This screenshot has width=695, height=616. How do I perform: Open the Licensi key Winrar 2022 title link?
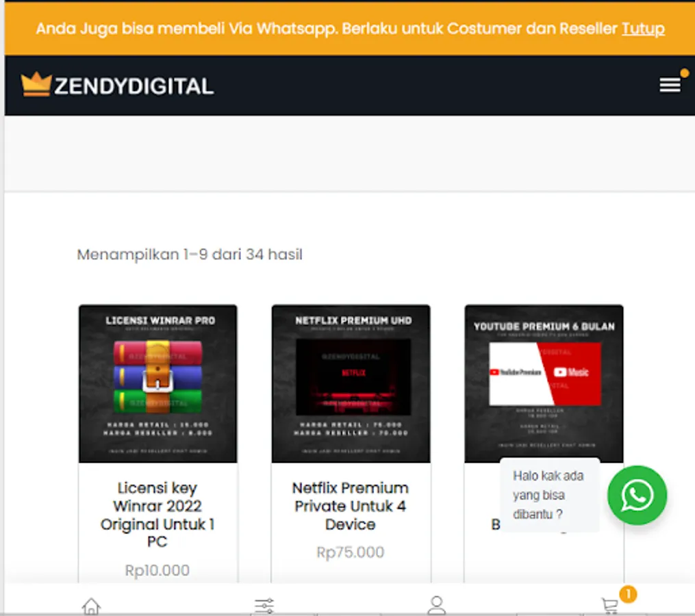157,515
